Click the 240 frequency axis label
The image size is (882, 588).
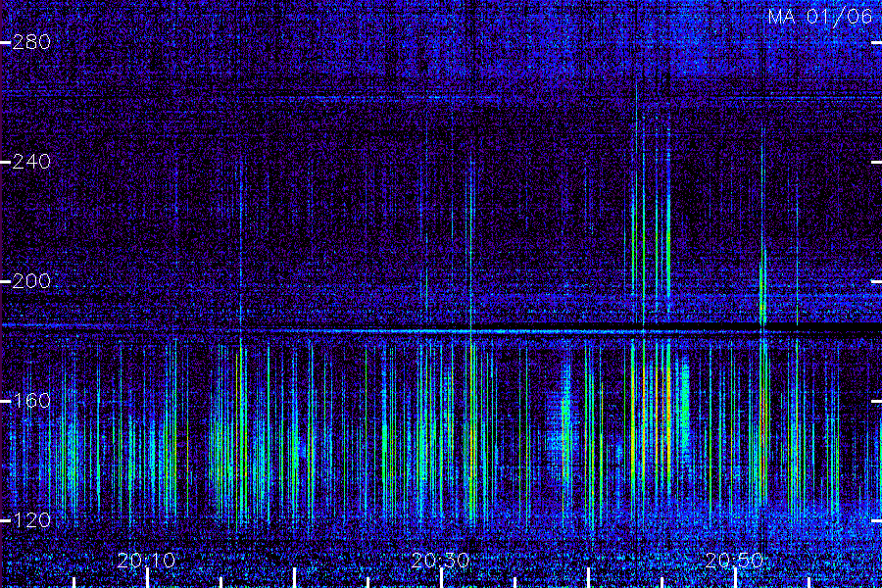31,162
